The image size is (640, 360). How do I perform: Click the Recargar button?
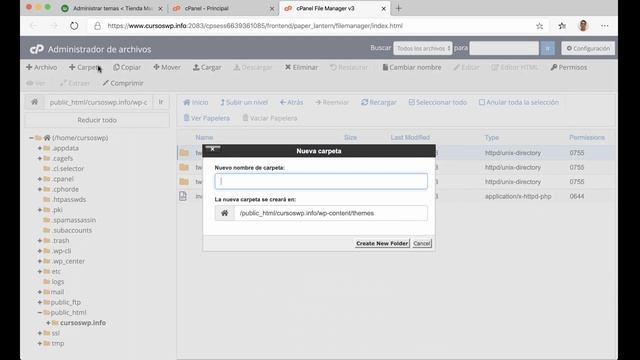click(379, 102)
